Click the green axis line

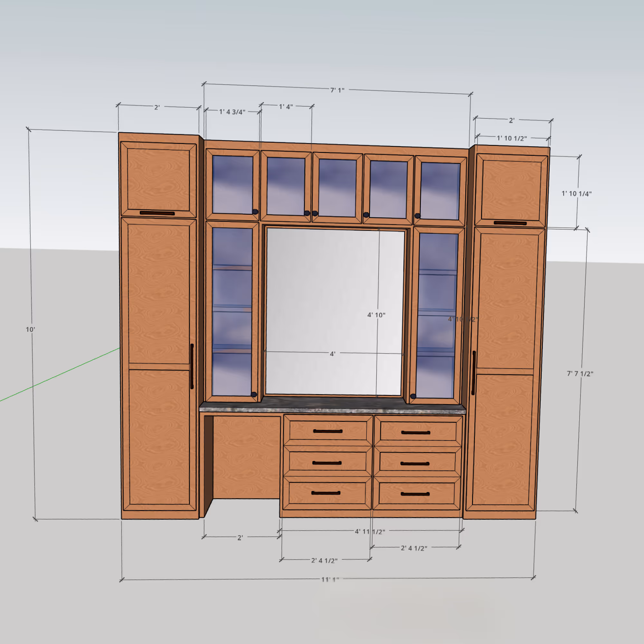(60, 374)
